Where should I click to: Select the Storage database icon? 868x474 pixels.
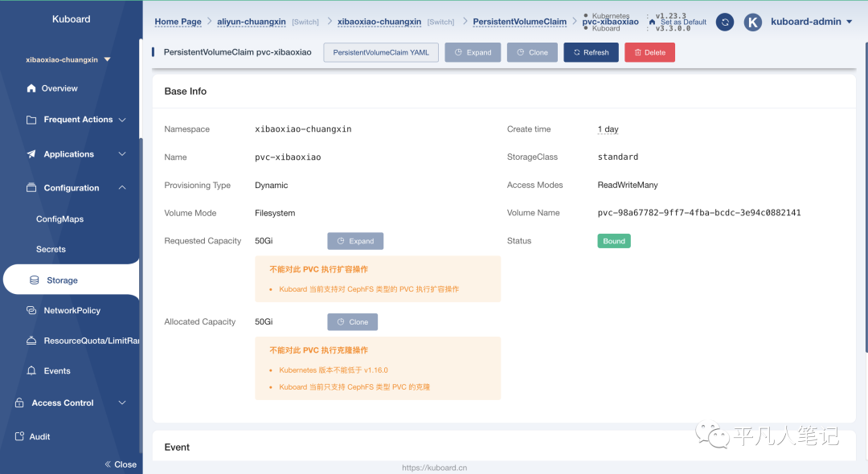(x=35, y=280)
